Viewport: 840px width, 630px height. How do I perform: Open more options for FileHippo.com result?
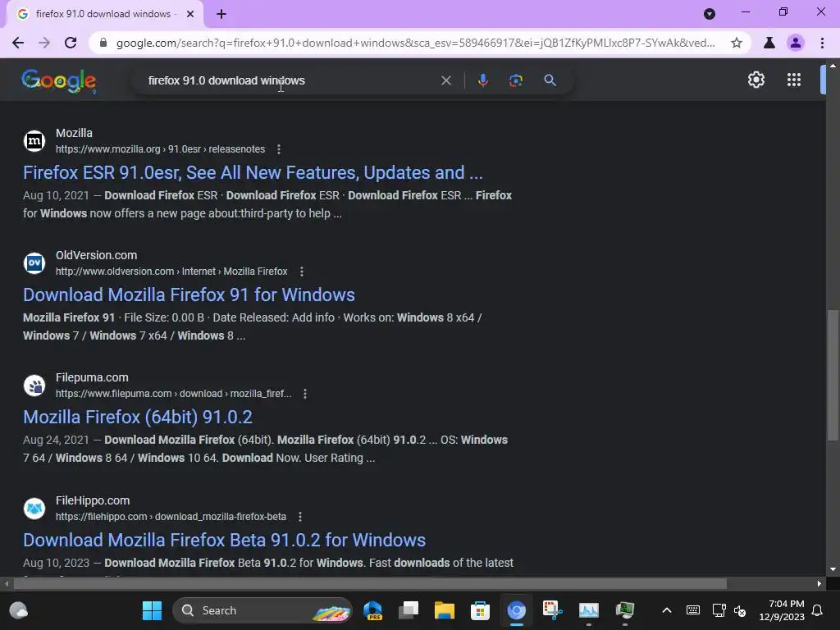[300, 517]
